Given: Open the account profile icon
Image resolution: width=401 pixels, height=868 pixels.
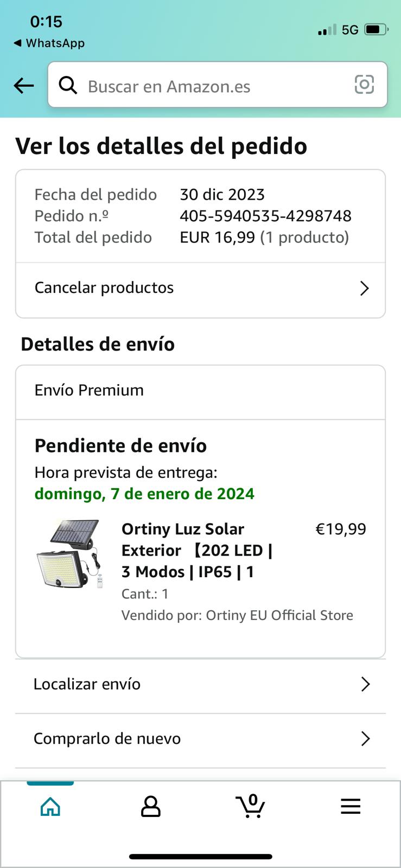Looking at the screenshot, I should [x=151, y=807].
